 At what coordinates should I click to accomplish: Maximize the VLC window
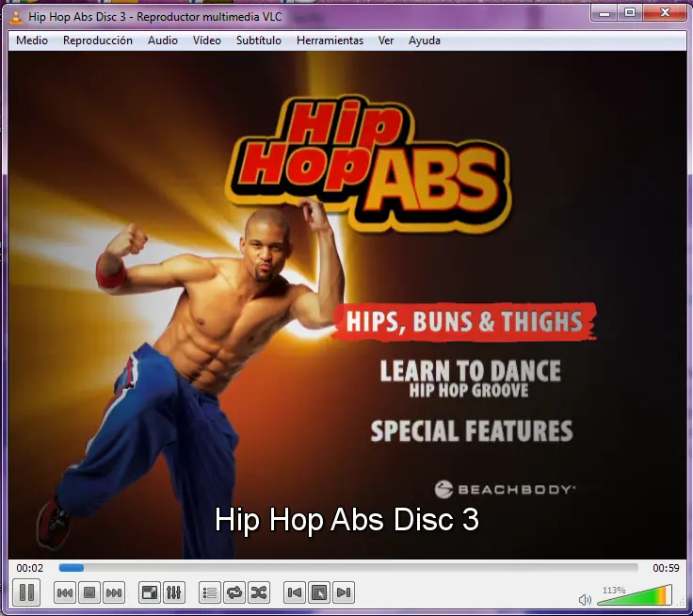[x=630, y=12]
